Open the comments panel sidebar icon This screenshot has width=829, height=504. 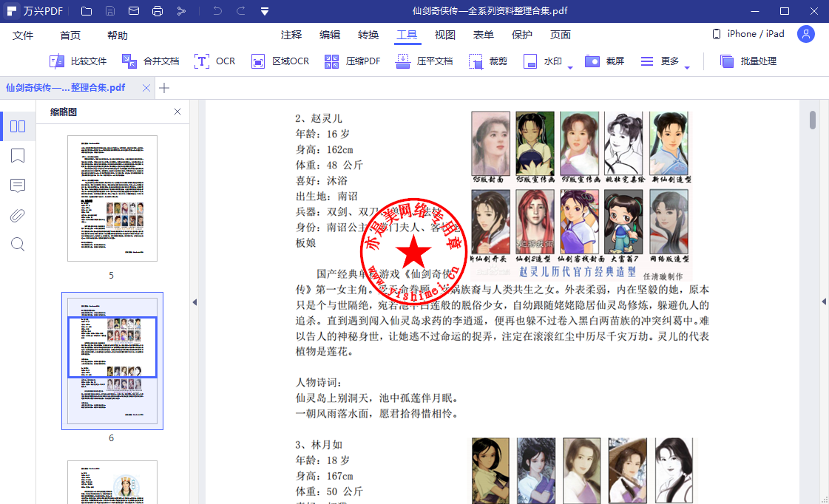pyautogui.click(x=18, y=185)
